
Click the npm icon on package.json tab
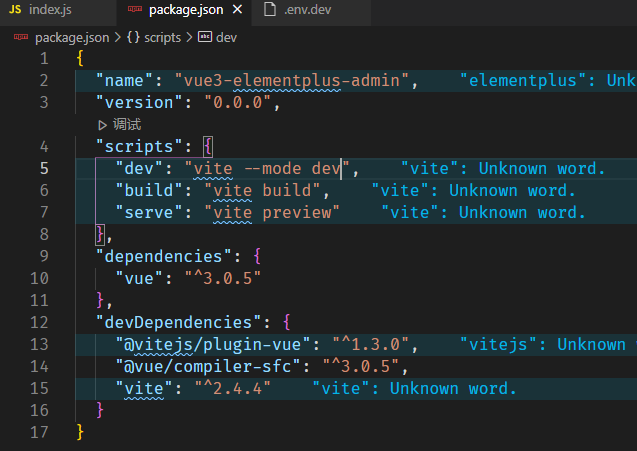click(135, 9)
